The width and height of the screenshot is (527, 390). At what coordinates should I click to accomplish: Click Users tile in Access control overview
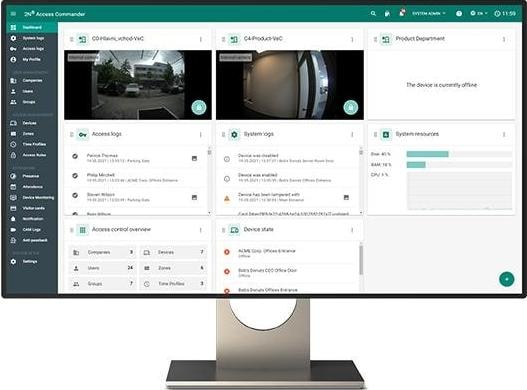(x=103, y=268)
